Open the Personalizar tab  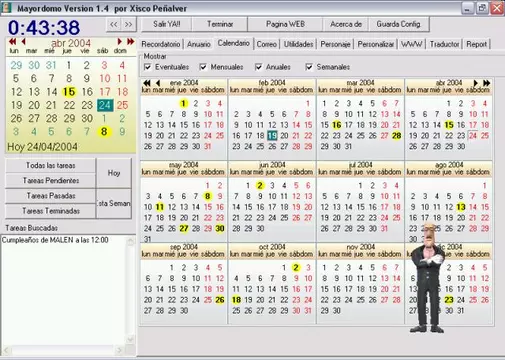(x=376, y=44)
